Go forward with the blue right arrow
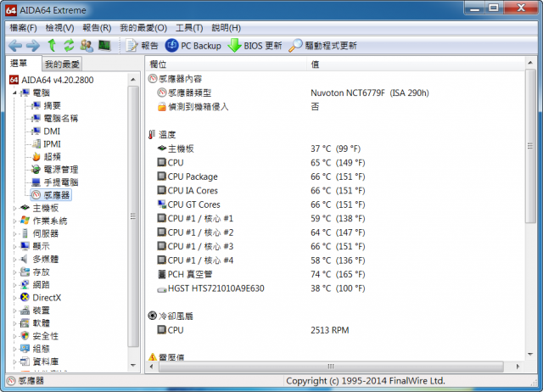 pyautogui.click(x=33, y=46)
